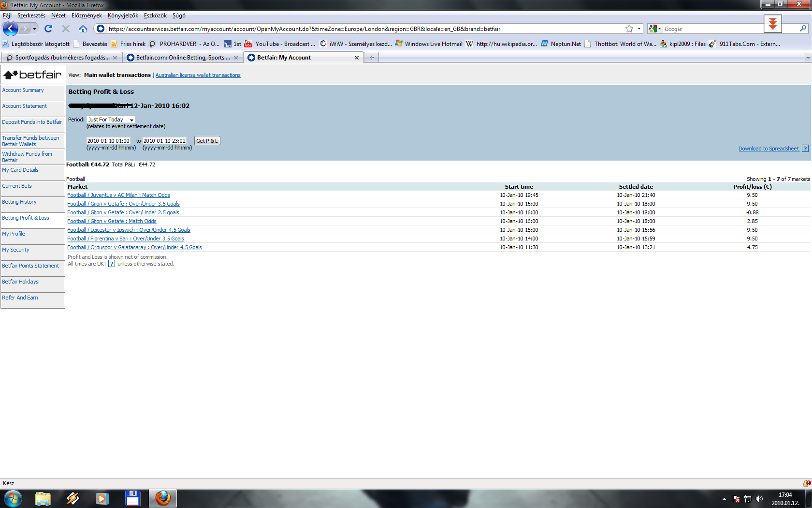Open the Period dropdown
This screenshot has width=812, height=508.
click(111, 120)
